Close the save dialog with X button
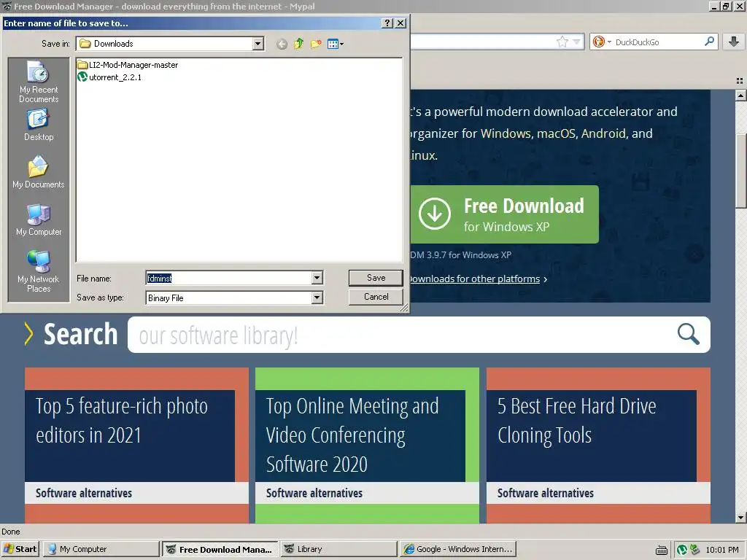The width and height of the screenshot is (747, 560). click(x=401, y=23)
